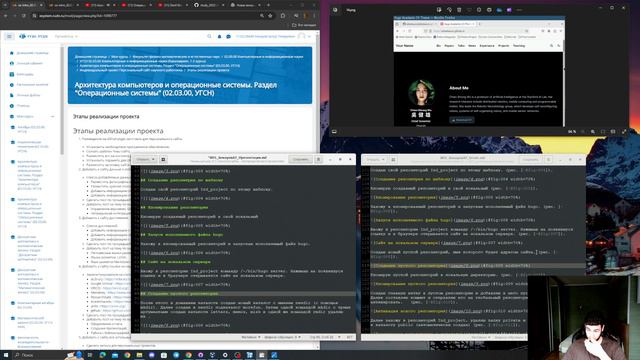Expand the arrow beside 'Открыть' in right gedit

pyautogui.click(x=384, y=159)
